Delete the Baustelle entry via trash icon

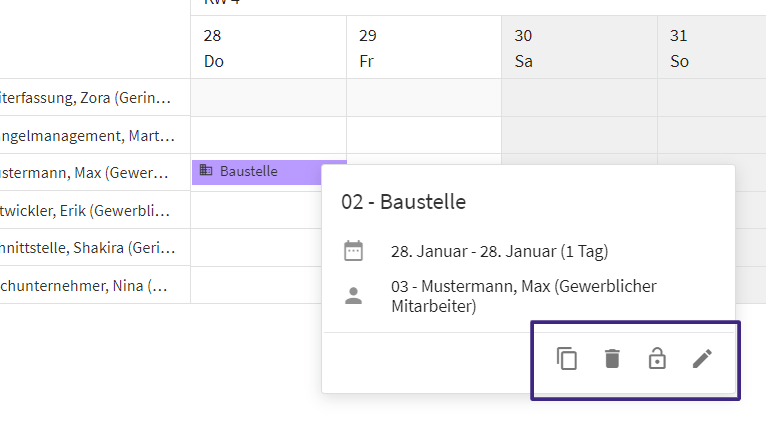point(612,359)
